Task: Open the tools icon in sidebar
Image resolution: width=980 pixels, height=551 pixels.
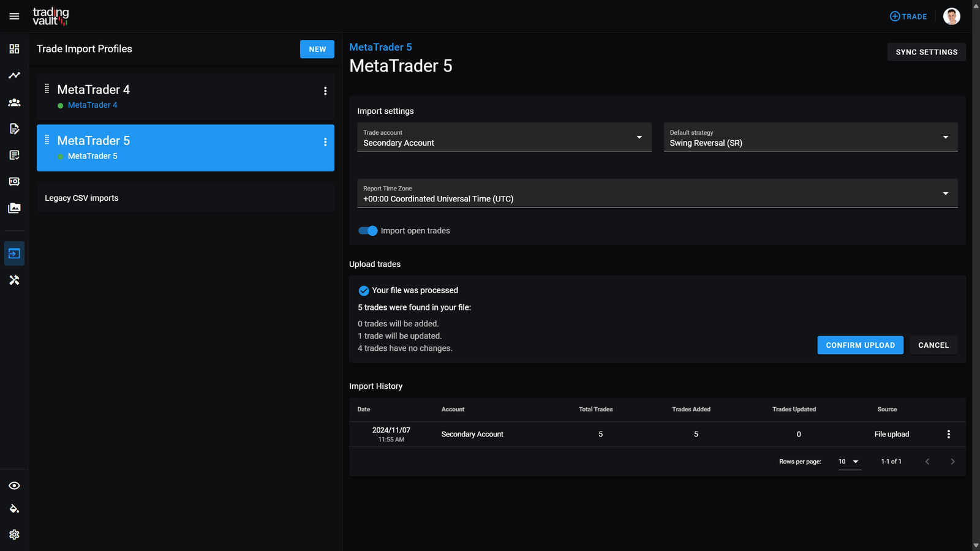Action: (x=14, y=280)
